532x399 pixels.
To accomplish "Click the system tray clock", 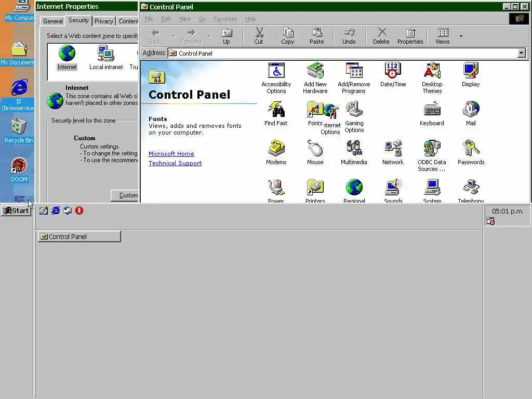I will [508, 211].
